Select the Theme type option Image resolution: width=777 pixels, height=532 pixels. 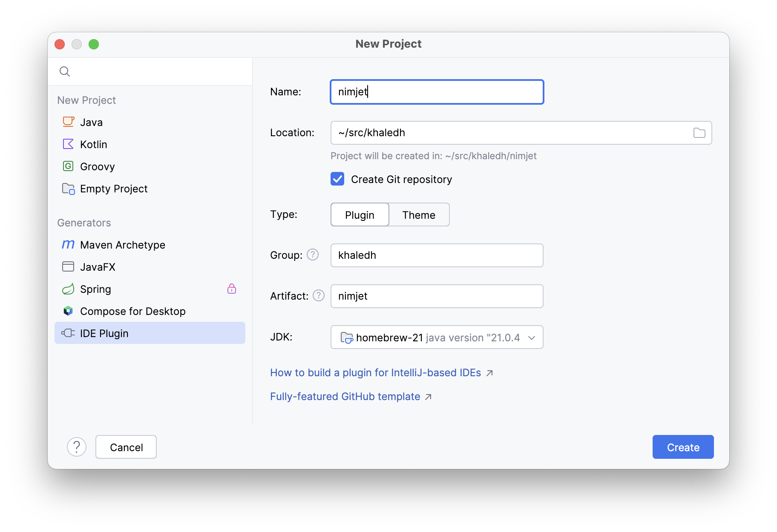[x=419, y=215]
